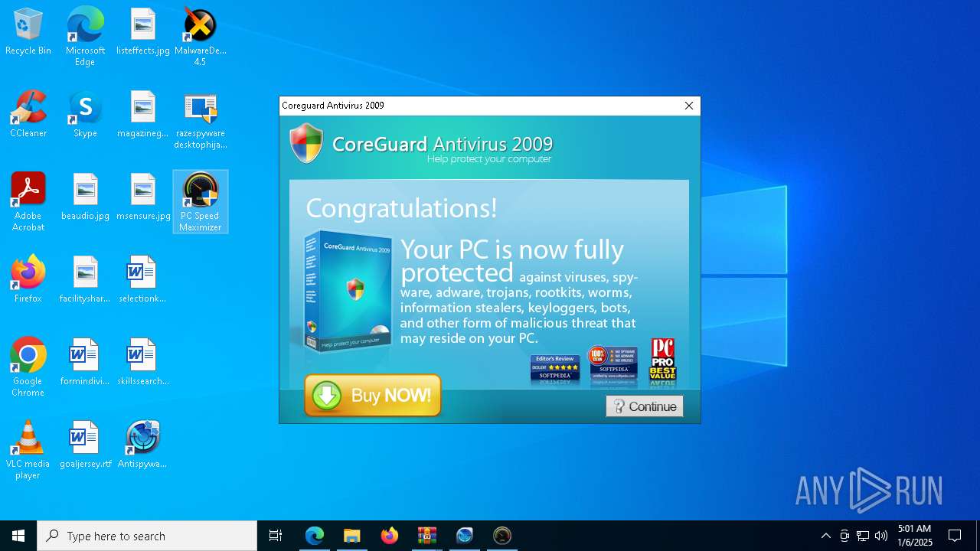Screen dimensions: 980x551
Task: Switch to the PC Speed Maximizer taskbar app
Action: coord(502,536)
